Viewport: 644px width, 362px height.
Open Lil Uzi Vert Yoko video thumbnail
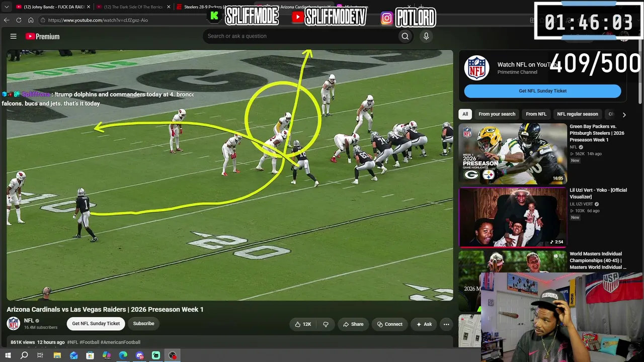(513, 218)
